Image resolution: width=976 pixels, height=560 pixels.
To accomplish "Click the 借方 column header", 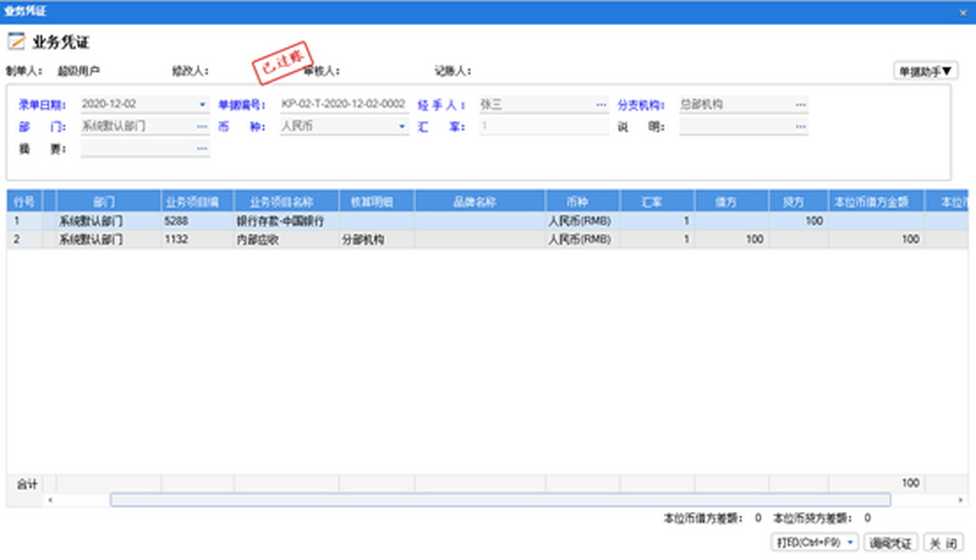I will click(x=732, y=202).
